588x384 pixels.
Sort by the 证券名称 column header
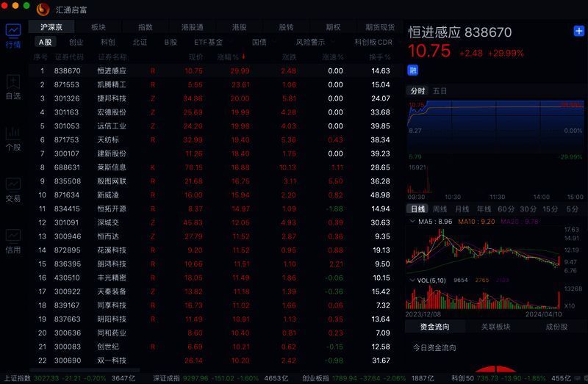pos(112,57)
